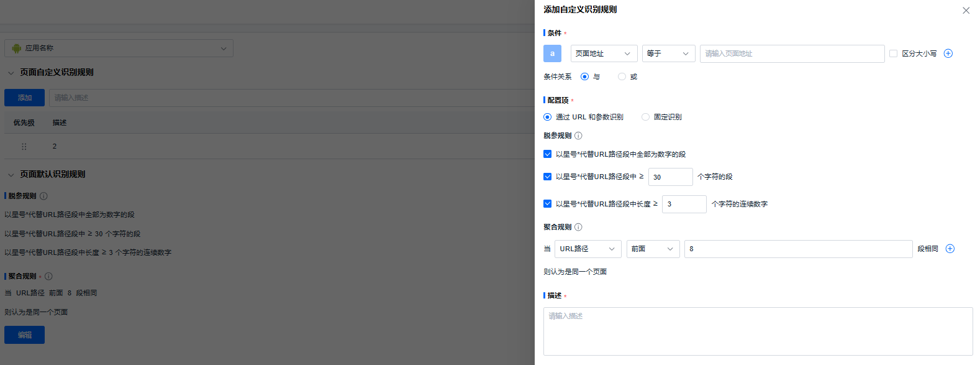
Task: Click the plus icon next to 段相同
Action: point(950,249)
